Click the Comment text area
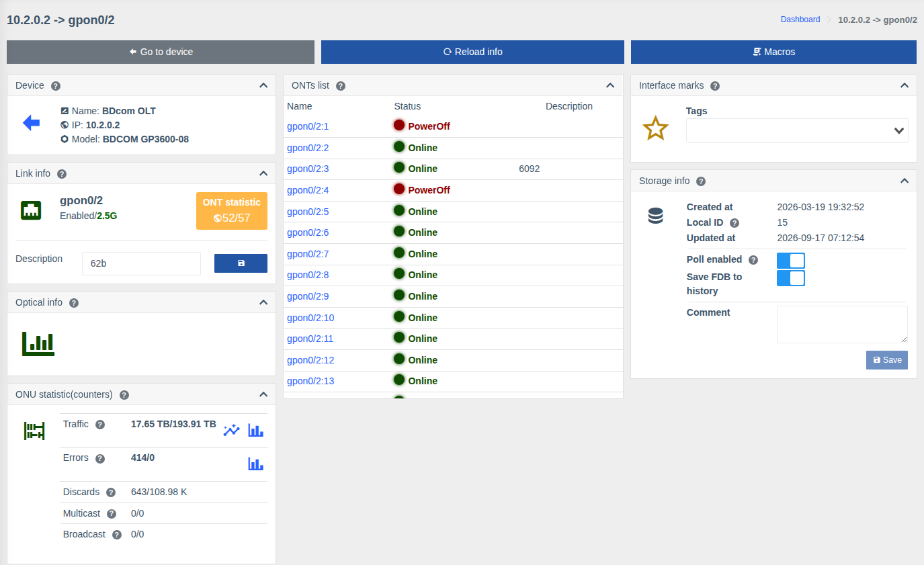This screenshot has width=924, height=565. (842, 324)
